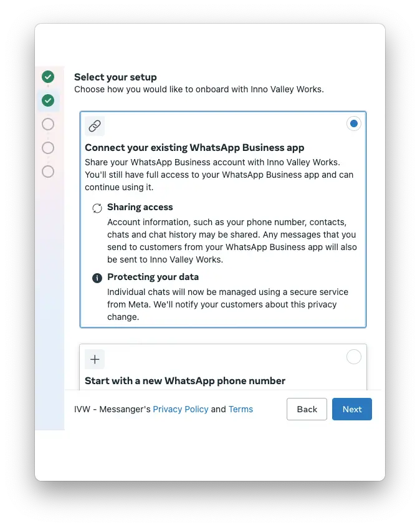Select the radio button for new WhatsApp phone number
The height and width of the screenshot is (527, 420).
click(354, 357)
